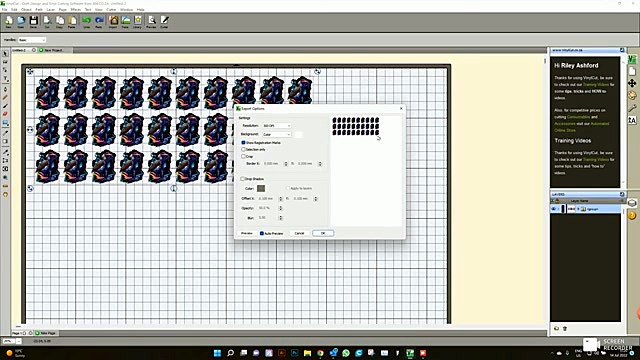The width and height of the screenshot is (640, 360).
Task: Click the OK button in Export Options
Action: pyautogui.click(x=323, y=233)
